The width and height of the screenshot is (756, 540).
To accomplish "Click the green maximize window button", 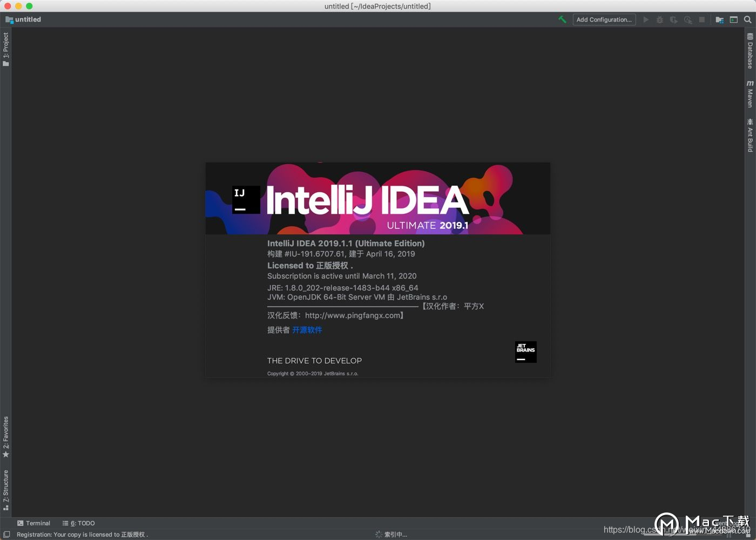I will [29, 6].
